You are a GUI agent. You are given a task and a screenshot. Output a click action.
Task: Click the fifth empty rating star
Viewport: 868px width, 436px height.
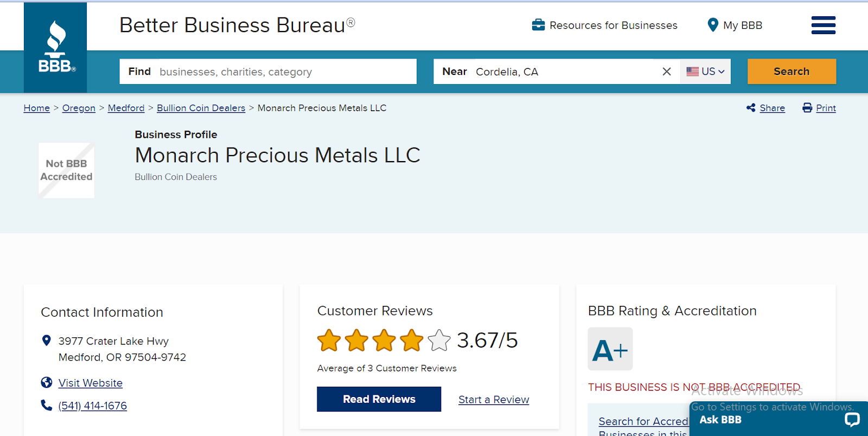pos(439,341)
